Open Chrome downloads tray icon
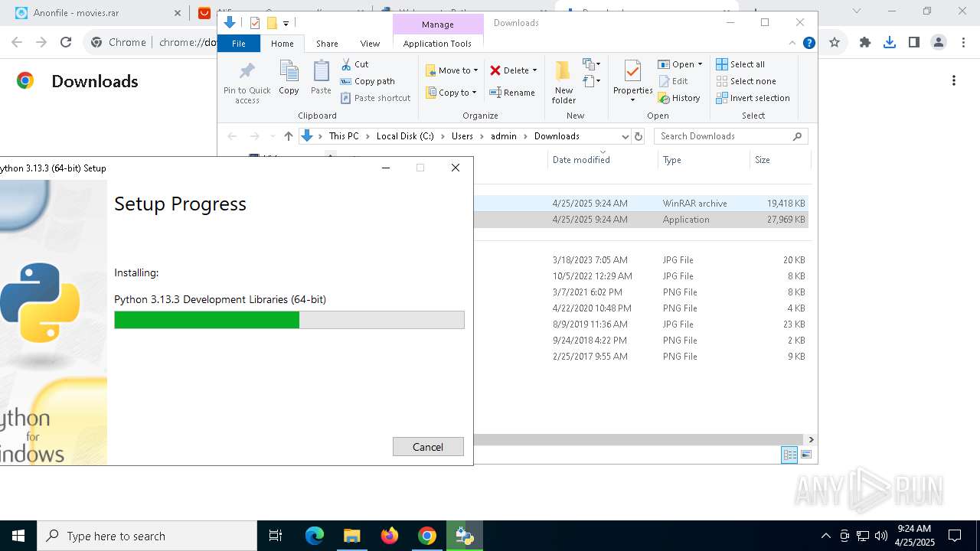The image size is (980, 551). point(890,43)
